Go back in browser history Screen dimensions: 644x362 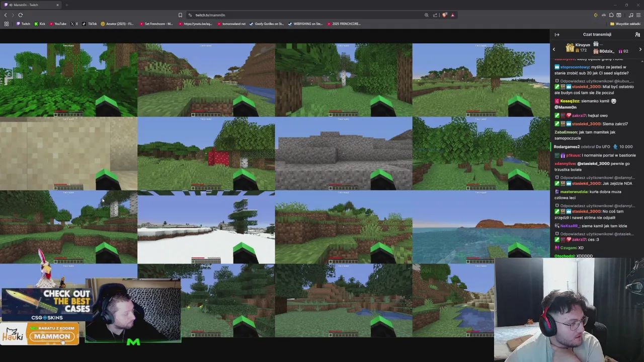(x=7, y=15)
